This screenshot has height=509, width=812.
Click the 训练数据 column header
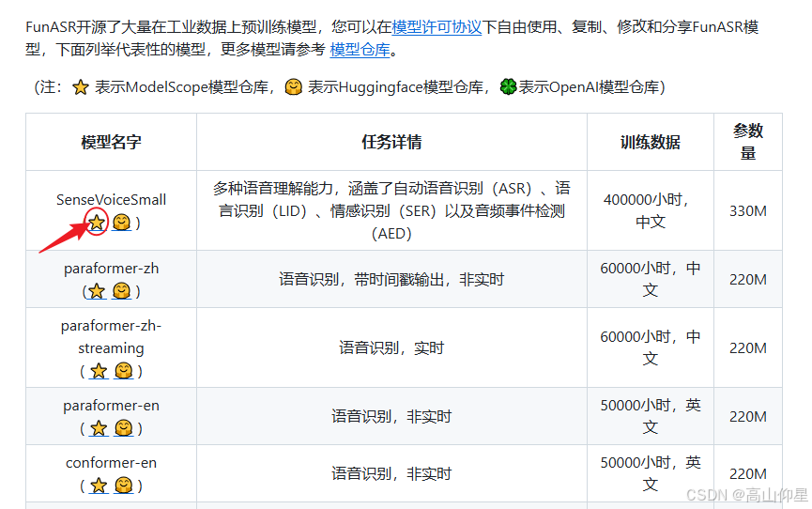click(651, 142)
